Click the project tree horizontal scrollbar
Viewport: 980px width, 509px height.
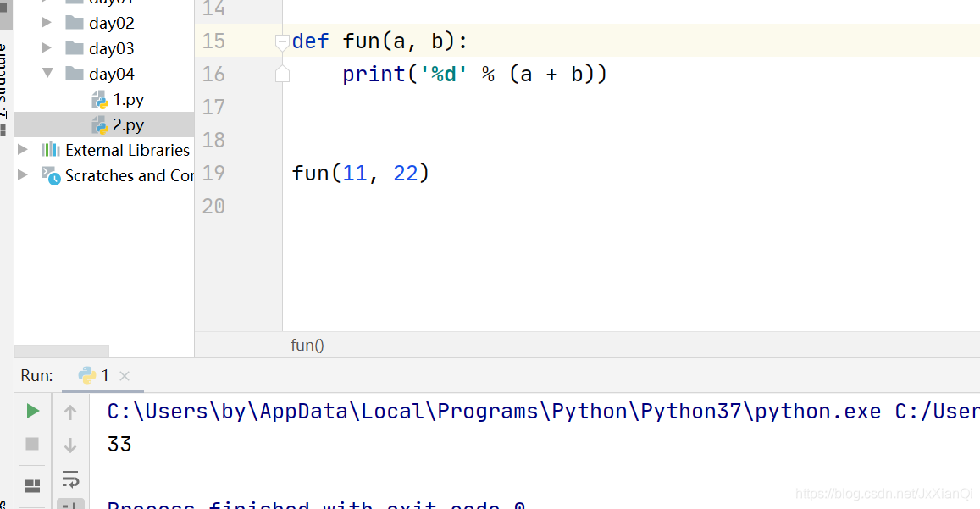click(x=61, y=351)
